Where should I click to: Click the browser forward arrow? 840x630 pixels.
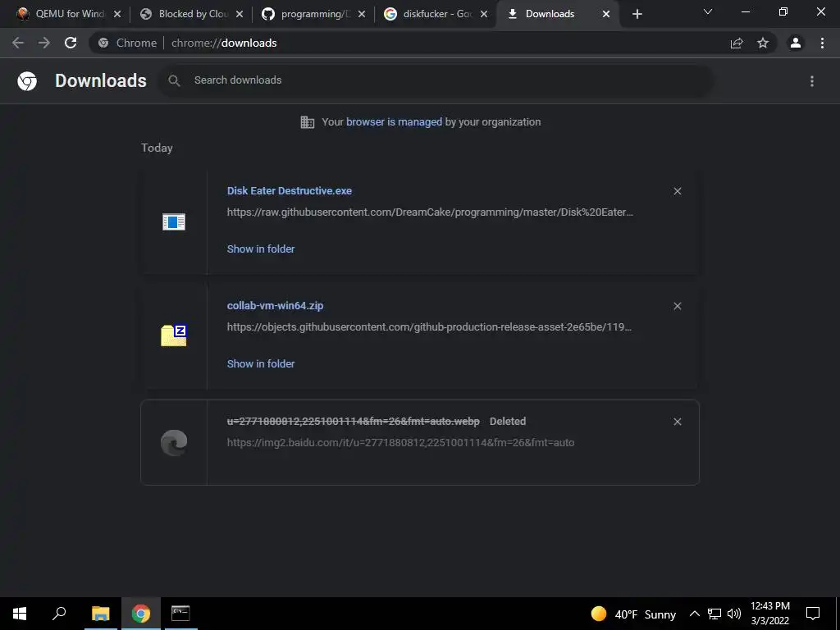(x=44, y=43)
